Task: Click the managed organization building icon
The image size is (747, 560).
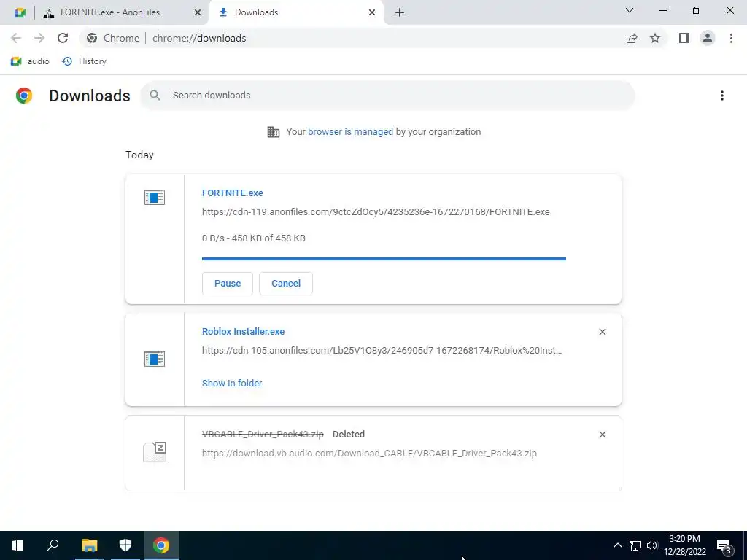Action: click(274, 132)
